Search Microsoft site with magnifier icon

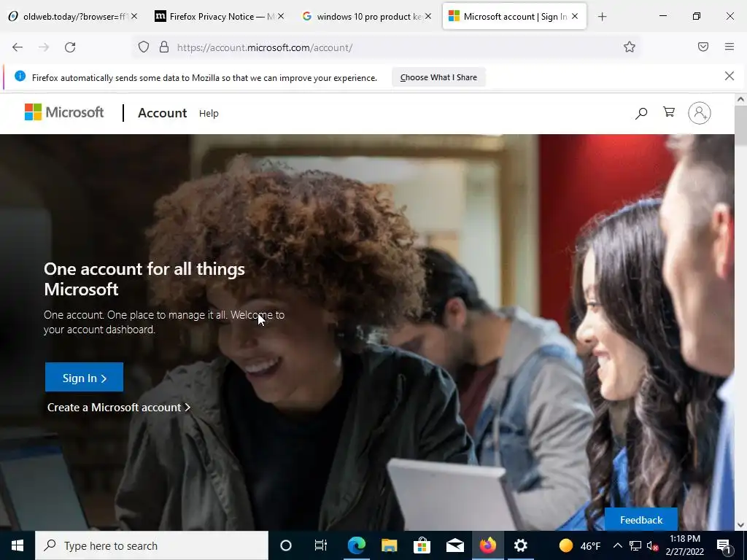click(x=641, y=113)
